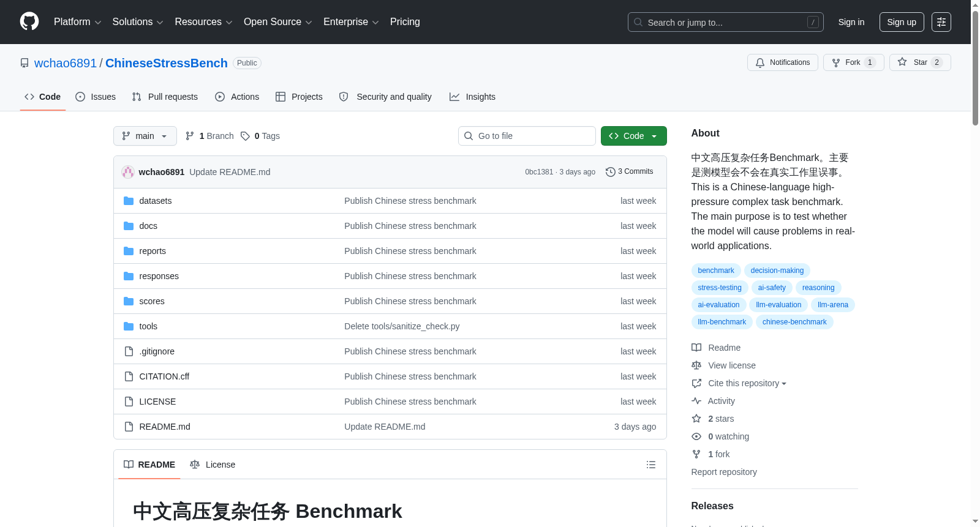Open the wchao6891 owner profile link
This screenshot has width=980, height=527.
(66, 63)
